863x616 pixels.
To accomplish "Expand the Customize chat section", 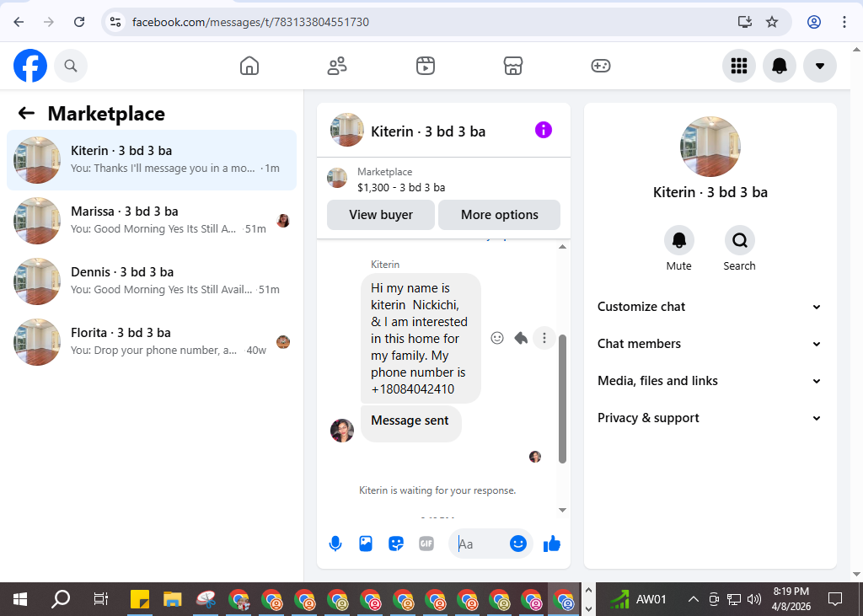I will click(x=710, y=307).
